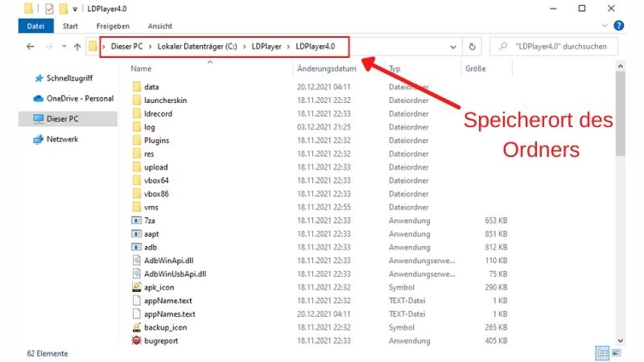
Task: Click the Forward navigation arrow
Action: pyautogui.click(x=49, y=47)
